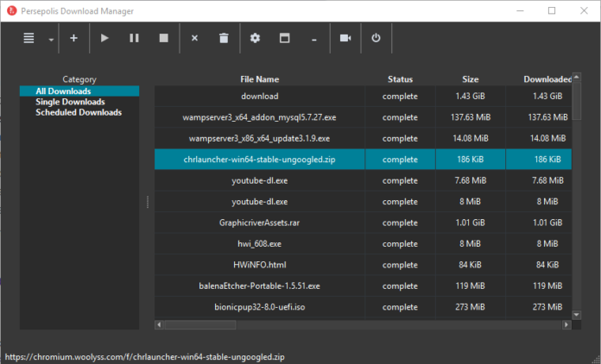Add a new download link
Screen dimensions: 601x364
pyautogui.click(x=73, y=38)
